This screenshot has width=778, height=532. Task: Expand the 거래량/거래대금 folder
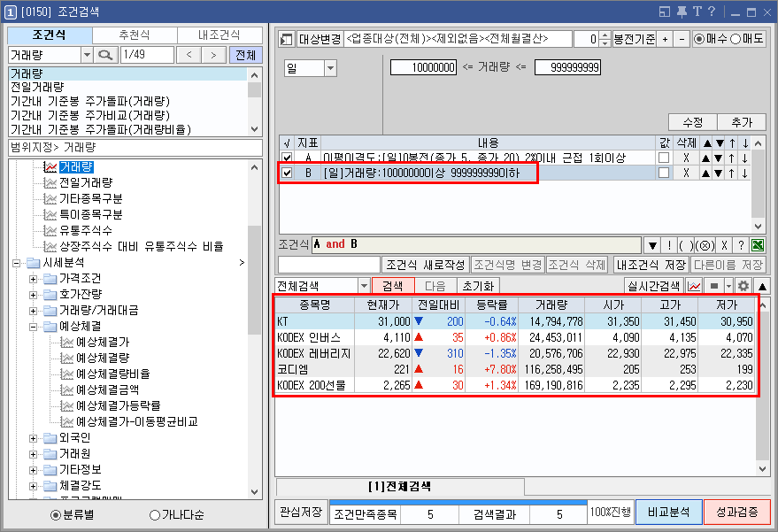click(x=33, y=311)
